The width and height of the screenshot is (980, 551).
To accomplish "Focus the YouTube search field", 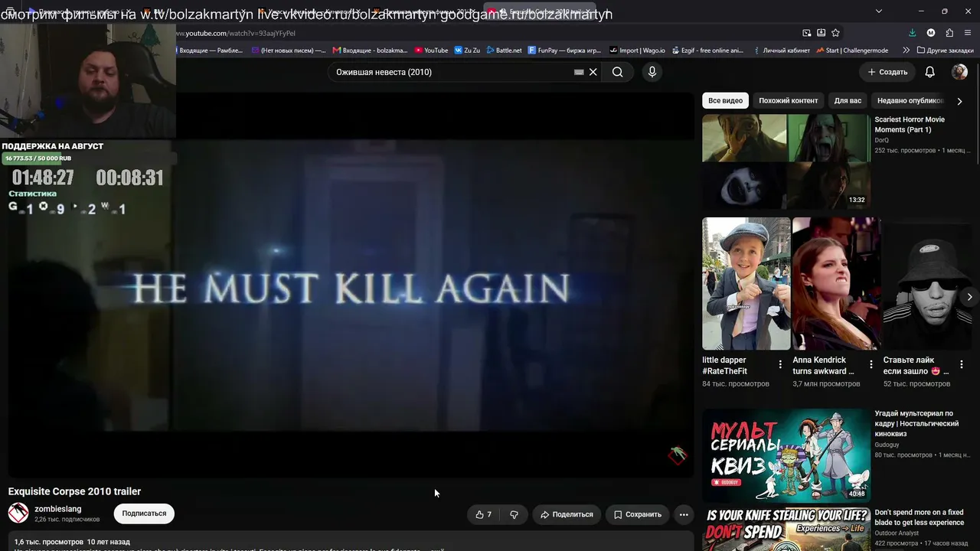I will coord(452,72).
